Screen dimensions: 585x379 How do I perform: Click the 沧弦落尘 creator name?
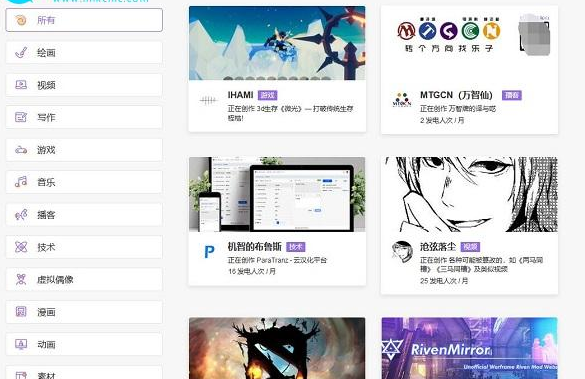coord(438,247)
